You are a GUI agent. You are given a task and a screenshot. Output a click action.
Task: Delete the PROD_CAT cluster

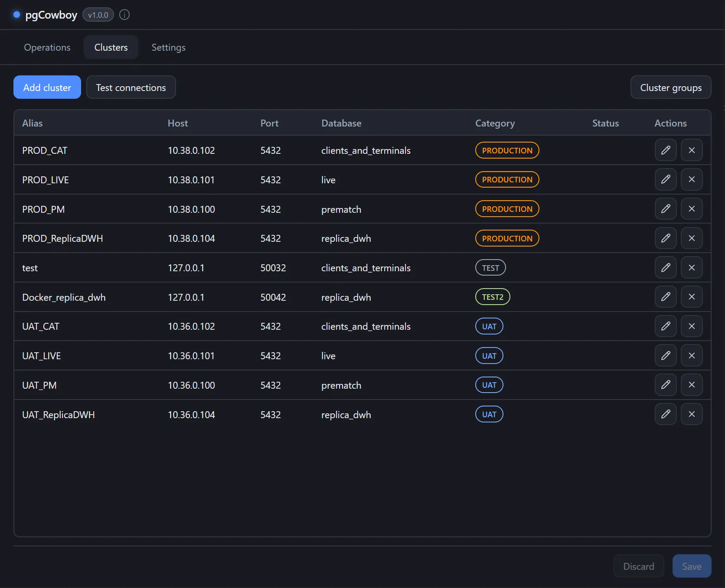692,150
